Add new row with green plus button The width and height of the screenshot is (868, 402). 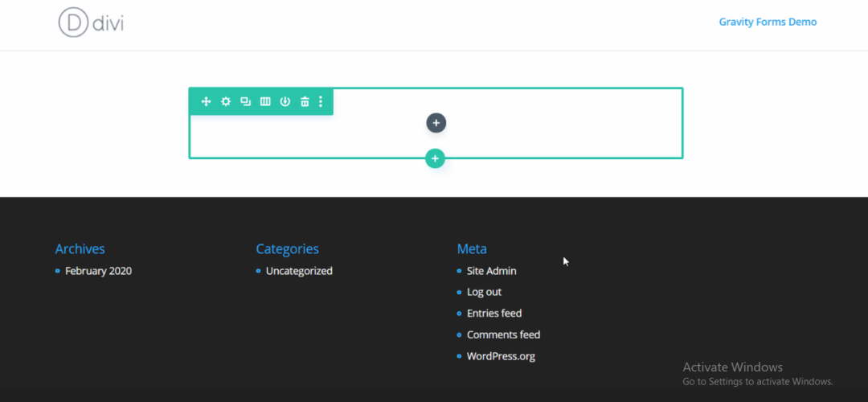pos(435,159)
